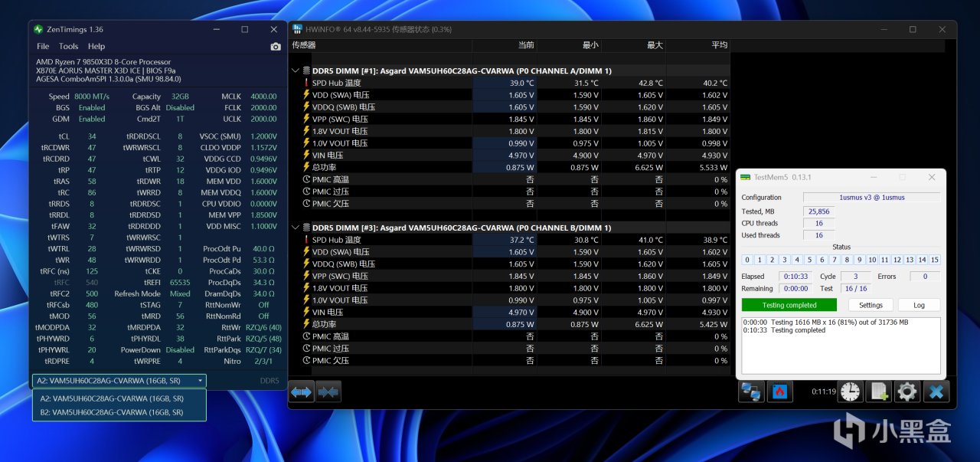Screen dimensions: 980x462
Task: Open HWiNFO sensor settings gear icon
Action: click(907, 392)
